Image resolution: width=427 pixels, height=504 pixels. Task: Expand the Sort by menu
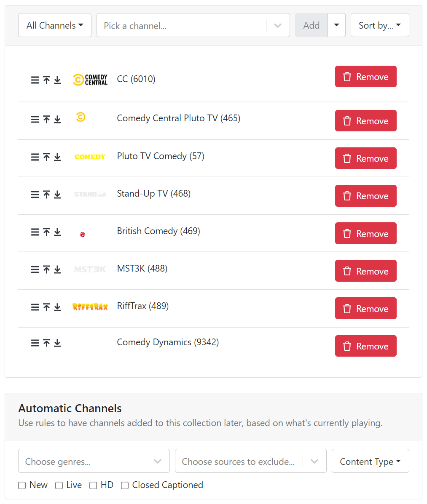coord(379,25)
